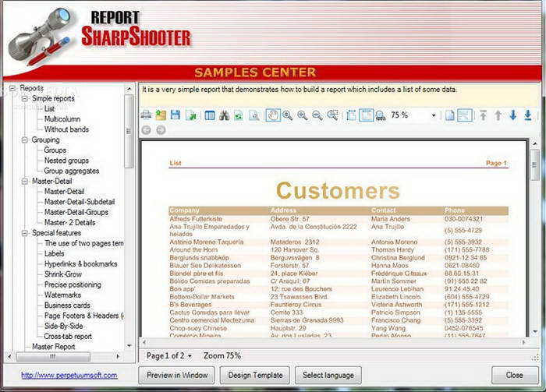Viewport: 546px width, 392px height.
Task: Select the Shrink-Grow sample
Action: click(63, 274)
